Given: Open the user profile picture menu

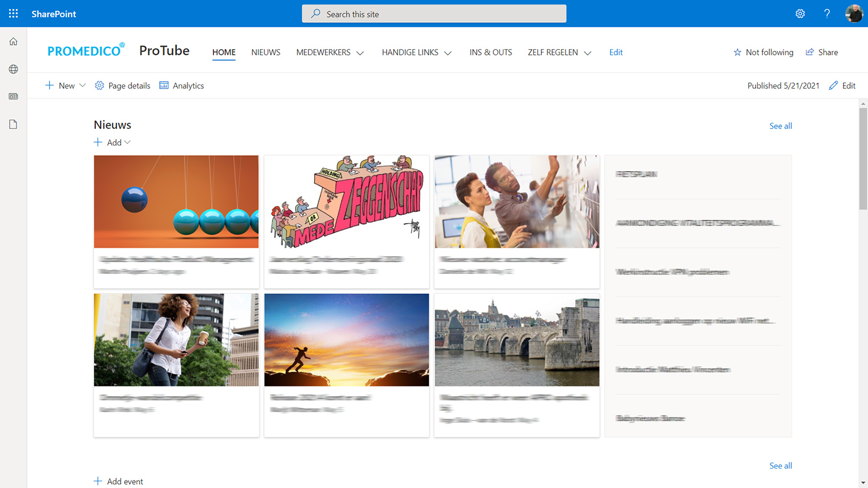Looking at the screenshot, I should 854,14.
